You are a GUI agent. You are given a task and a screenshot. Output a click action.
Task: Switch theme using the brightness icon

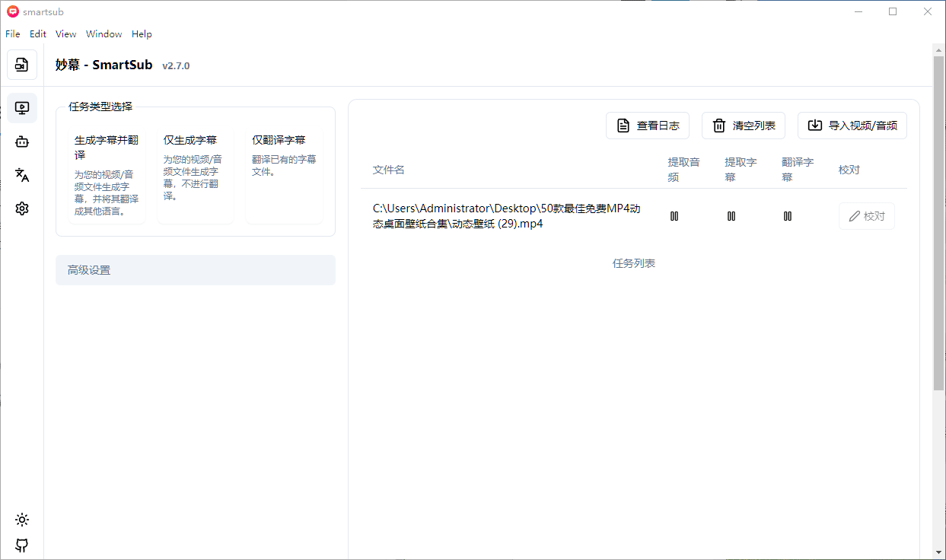(21, 520)
